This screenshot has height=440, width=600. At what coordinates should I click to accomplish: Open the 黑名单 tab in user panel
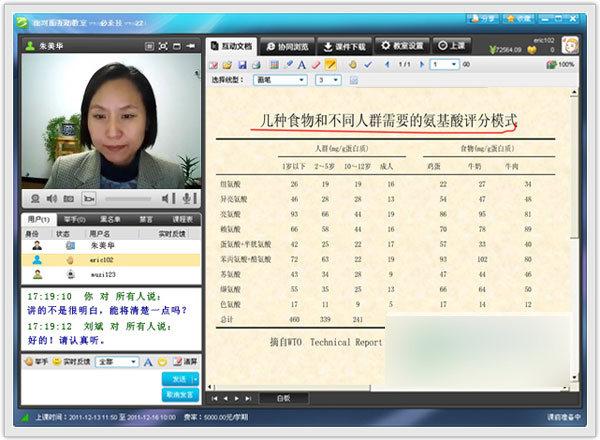112,219
